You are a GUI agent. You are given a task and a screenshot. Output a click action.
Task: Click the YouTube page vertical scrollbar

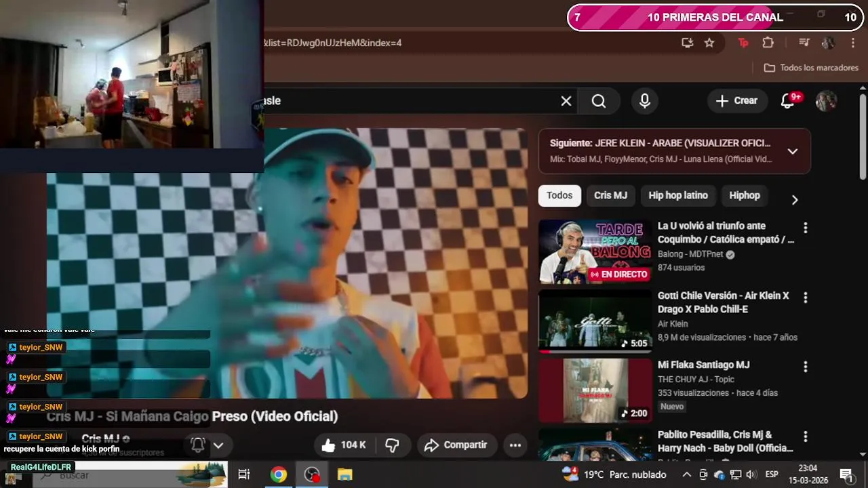coord(863,136)
